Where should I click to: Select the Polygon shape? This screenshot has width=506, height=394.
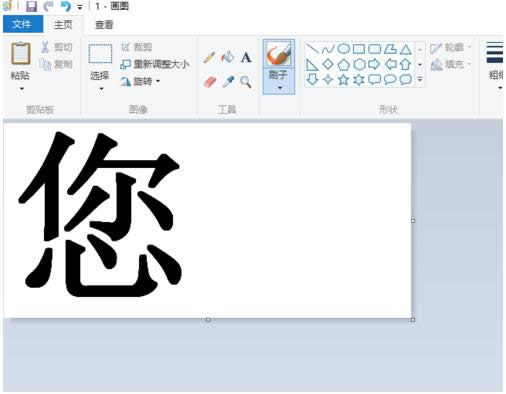pyautogui.click(x=390, y=49)
